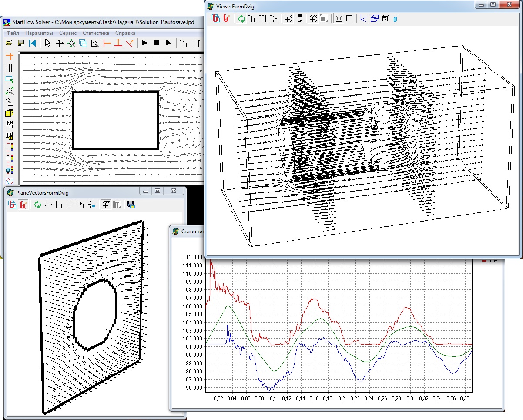Click the red overlapping squares icon in ViewerFormDvig
The width and height of the screenshot is (523, 420).
pyautogui.click(x=215, y=18)
